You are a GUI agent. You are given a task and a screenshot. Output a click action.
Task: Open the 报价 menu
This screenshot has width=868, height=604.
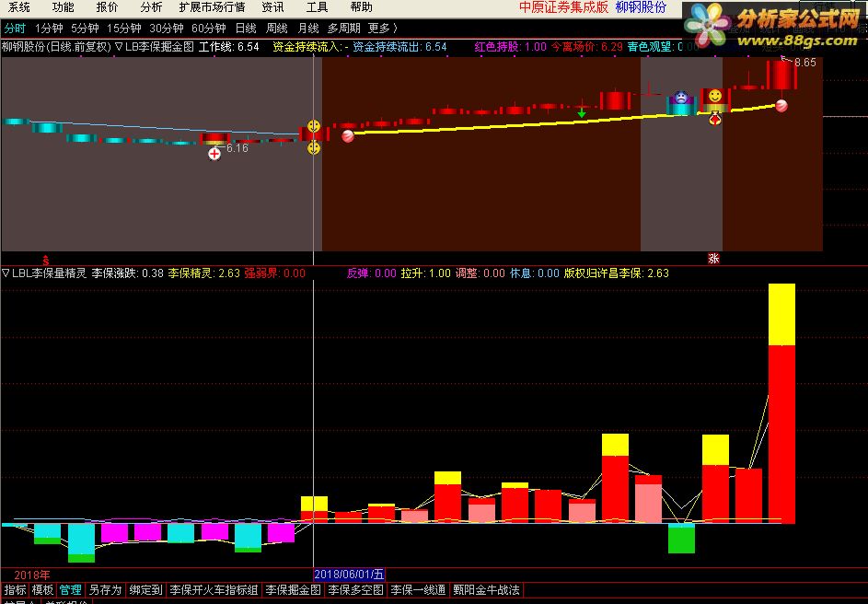107,7
